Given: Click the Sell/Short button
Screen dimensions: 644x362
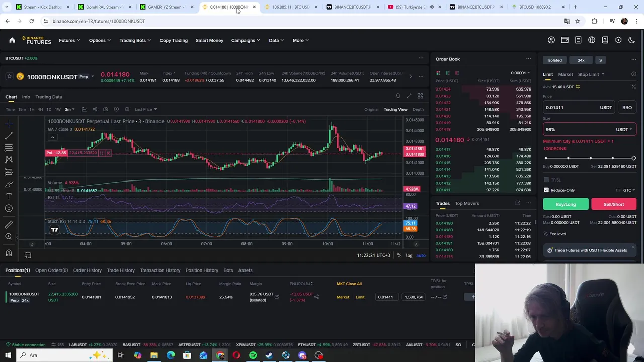Looking at the screenshot, I should click(613, 204).
